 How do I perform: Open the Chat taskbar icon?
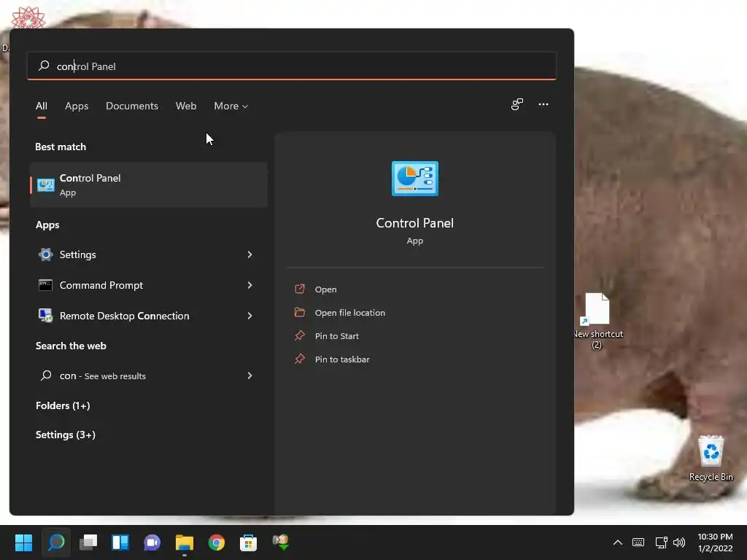(152, 542)
